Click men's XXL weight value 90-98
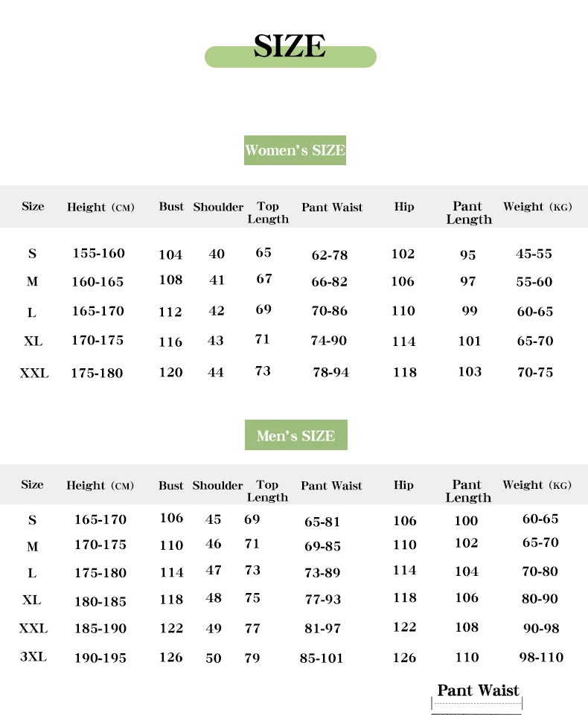 click(541, 629)
